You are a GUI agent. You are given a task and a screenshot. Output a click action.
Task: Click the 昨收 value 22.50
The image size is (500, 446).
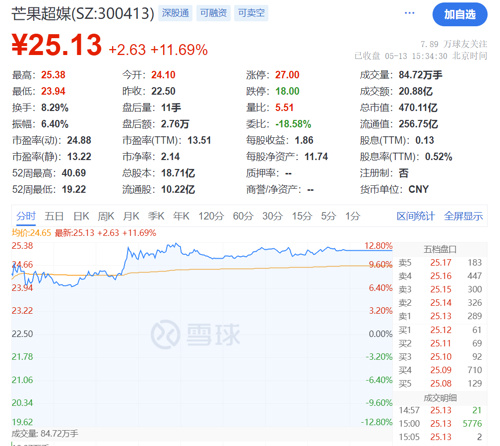[x=163, y=91]
